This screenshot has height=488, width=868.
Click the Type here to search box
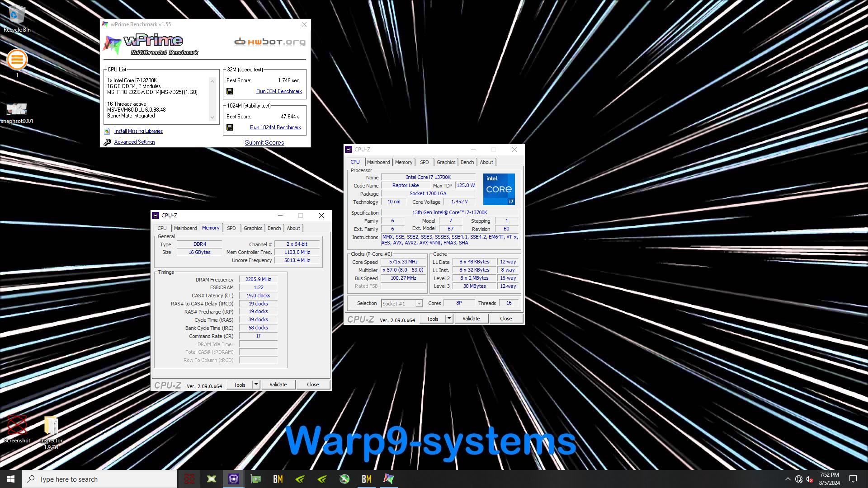[99, 479]
